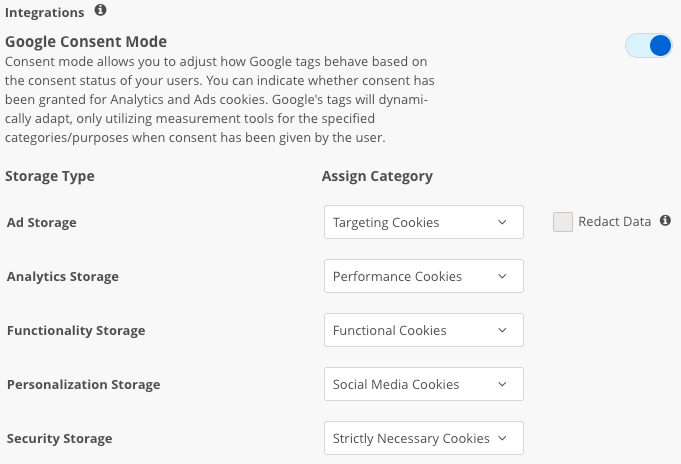Viewport: 681px width, 464px height.
Task: Open the Analytics Storage category dropdown
Action: [x=424, y=276]
